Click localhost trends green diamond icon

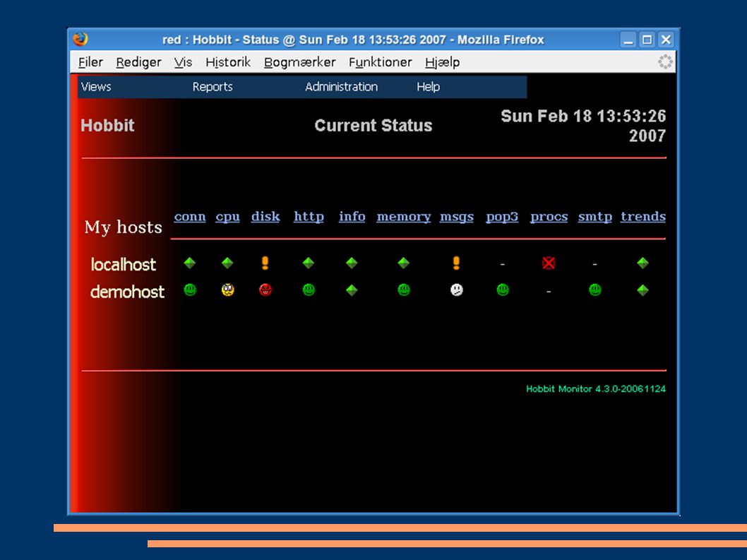point(643,263)
